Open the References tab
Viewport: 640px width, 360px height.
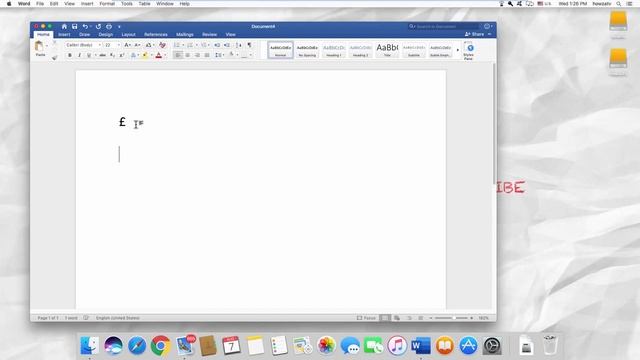point(156,35)
